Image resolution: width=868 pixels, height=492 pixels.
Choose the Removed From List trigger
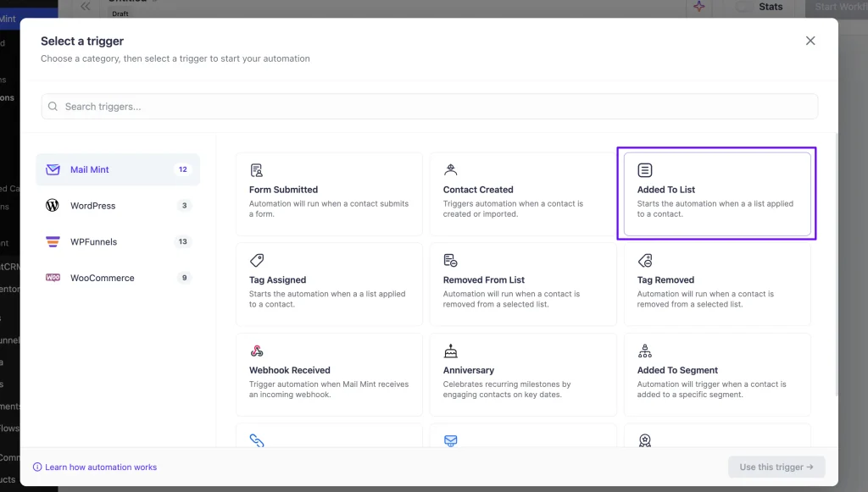tap(522, 285)
